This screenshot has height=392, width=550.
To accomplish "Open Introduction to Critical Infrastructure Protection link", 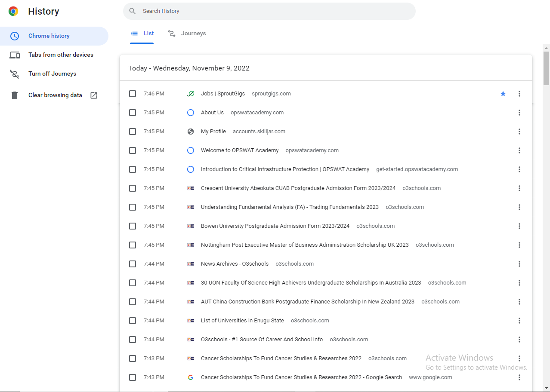I will pyautogui.click(x=285, y=169).
